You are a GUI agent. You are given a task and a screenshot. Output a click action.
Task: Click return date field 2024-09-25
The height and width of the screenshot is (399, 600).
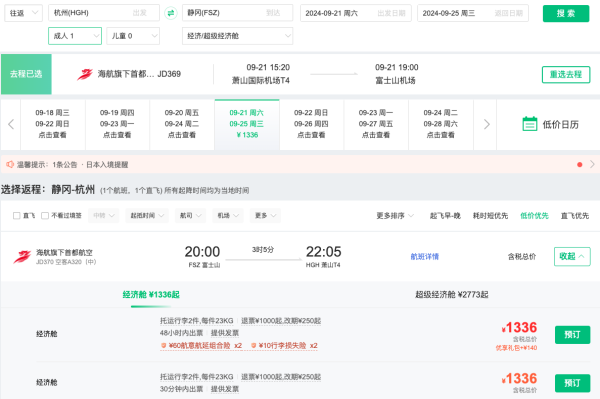coord(473,13)
